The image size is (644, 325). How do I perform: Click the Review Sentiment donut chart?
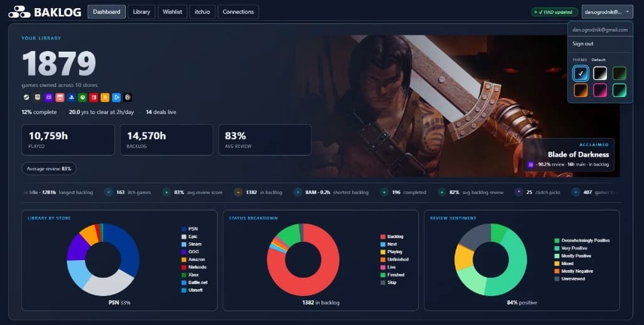(x=491, y=259)
